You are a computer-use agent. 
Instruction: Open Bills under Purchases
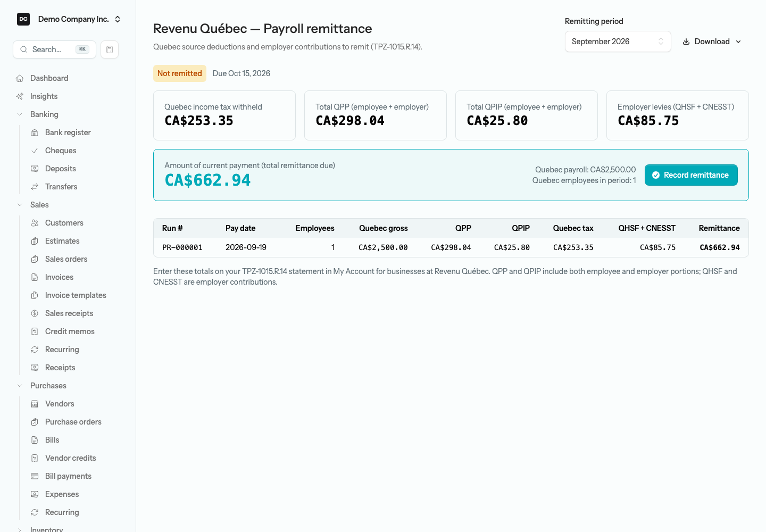(52, 440)
